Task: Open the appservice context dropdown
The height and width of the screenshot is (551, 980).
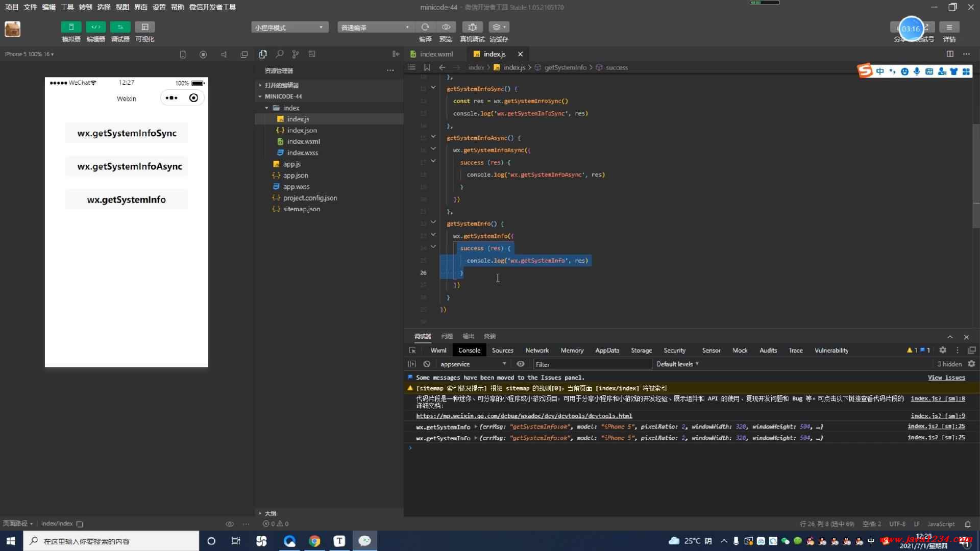Action: point(473,364)
